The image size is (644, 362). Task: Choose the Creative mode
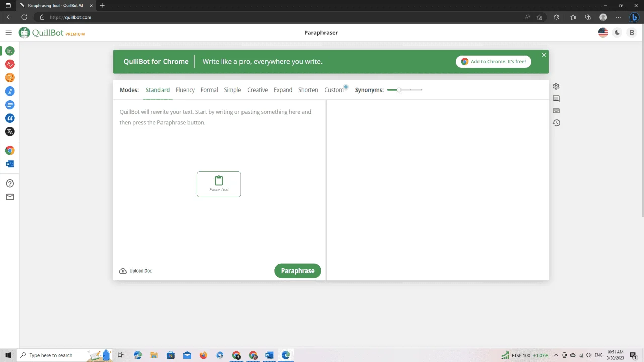pos(257,90)
